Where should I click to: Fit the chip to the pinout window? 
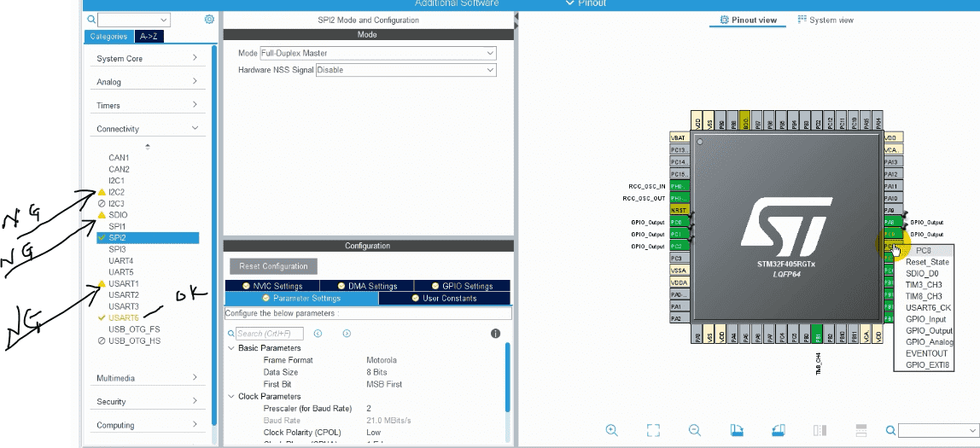653,430
